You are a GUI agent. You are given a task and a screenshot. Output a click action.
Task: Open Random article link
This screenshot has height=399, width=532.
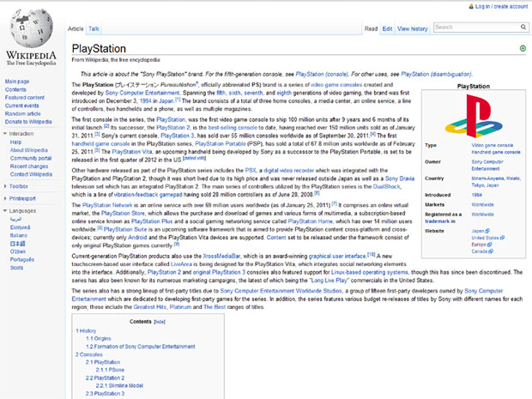[22, 113]
